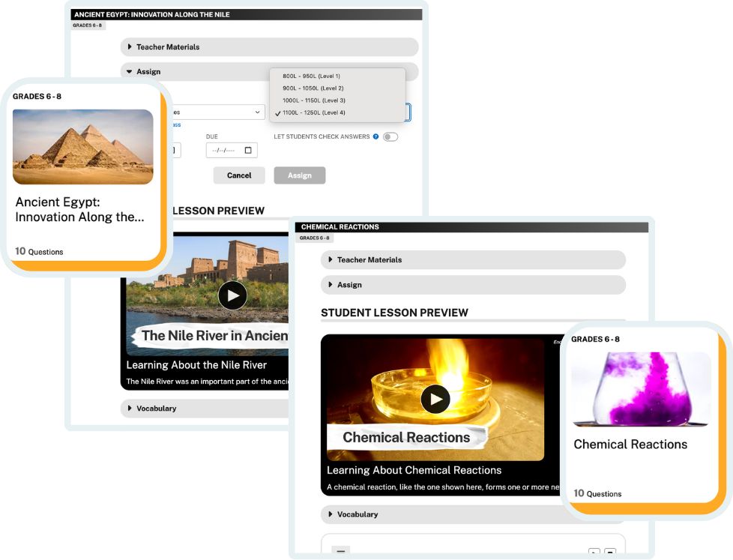The width and height of the screenshot is (733, 560).
Task: Expand Teacher Materials in Chemical Reactions lesson
Action: tap(369, 260)
